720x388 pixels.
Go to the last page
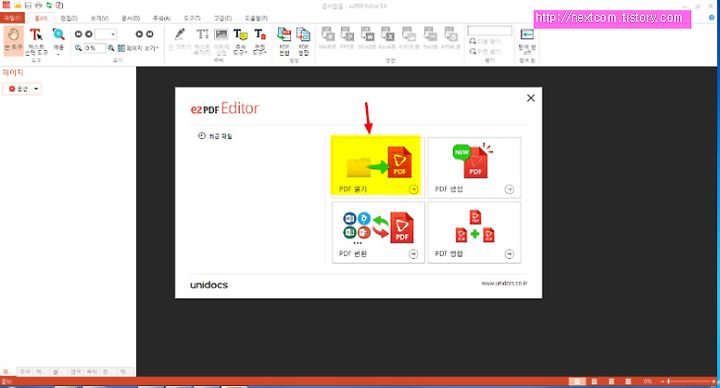coord(150,34)
